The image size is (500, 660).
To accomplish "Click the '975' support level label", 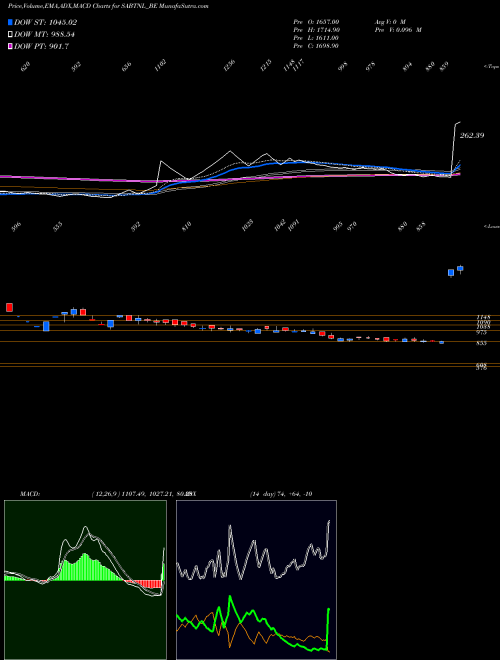I will click(481, 332).
